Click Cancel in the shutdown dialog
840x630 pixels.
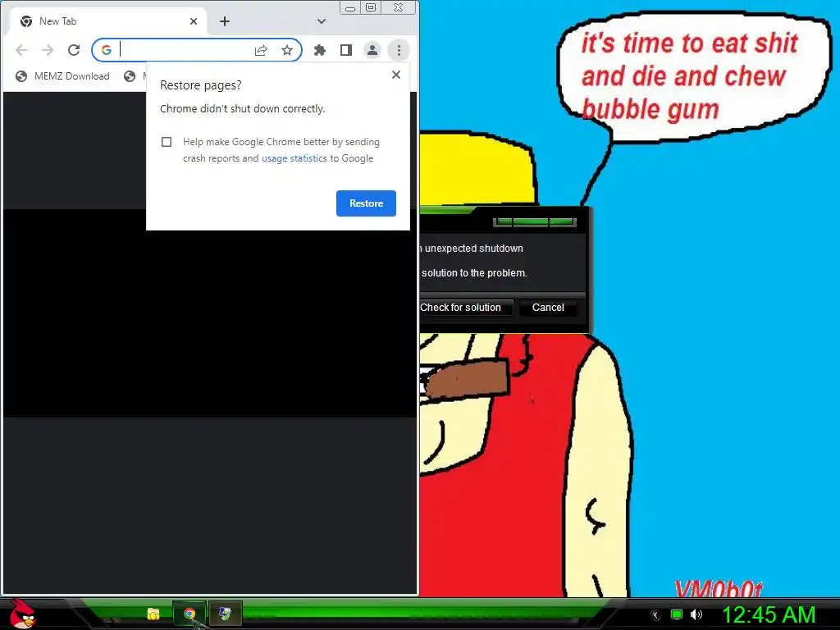(x=548, y=308)
